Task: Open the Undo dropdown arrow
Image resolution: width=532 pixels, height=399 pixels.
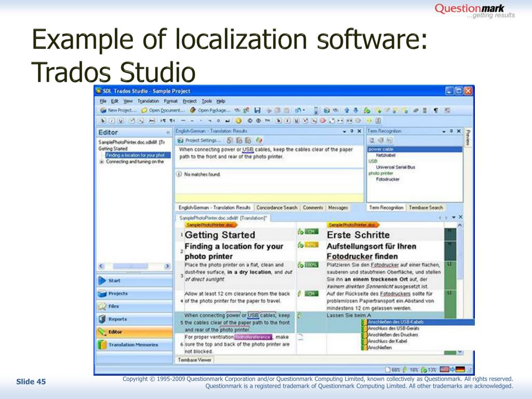Action: (303, 110)
